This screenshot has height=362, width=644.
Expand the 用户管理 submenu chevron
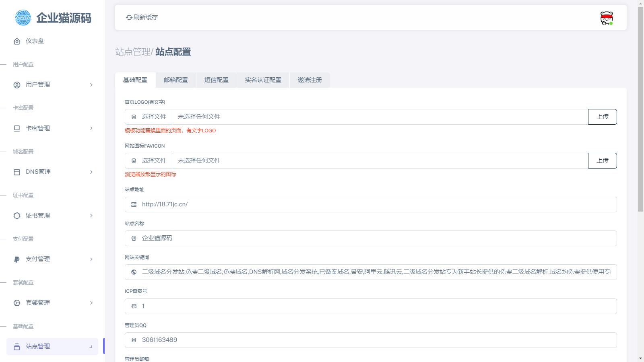click(x=91, y=85)
